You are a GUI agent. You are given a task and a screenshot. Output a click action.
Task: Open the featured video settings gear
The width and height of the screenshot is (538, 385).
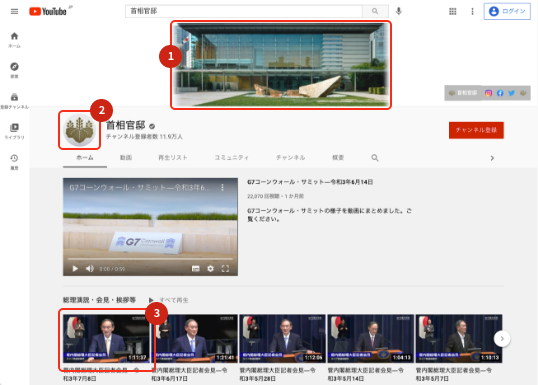point(210,269)
